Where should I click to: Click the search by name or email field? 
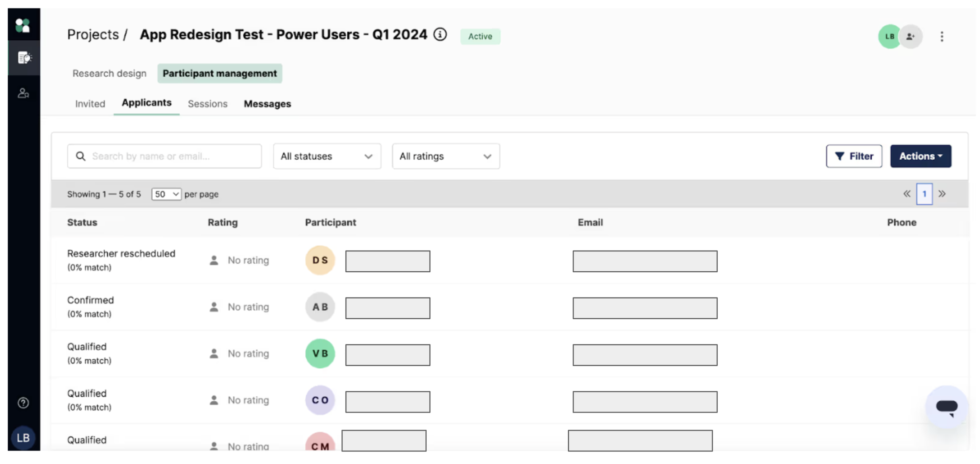click(164, 156)
